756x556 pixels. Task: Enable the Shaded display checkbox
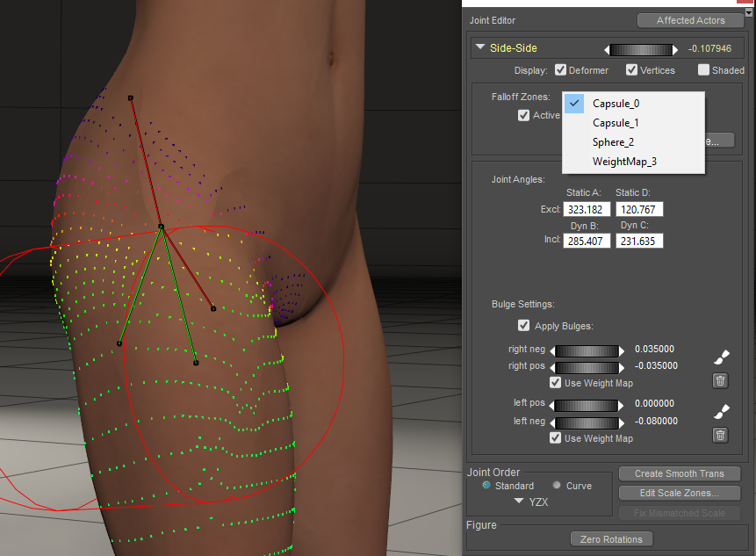point(703,70)
